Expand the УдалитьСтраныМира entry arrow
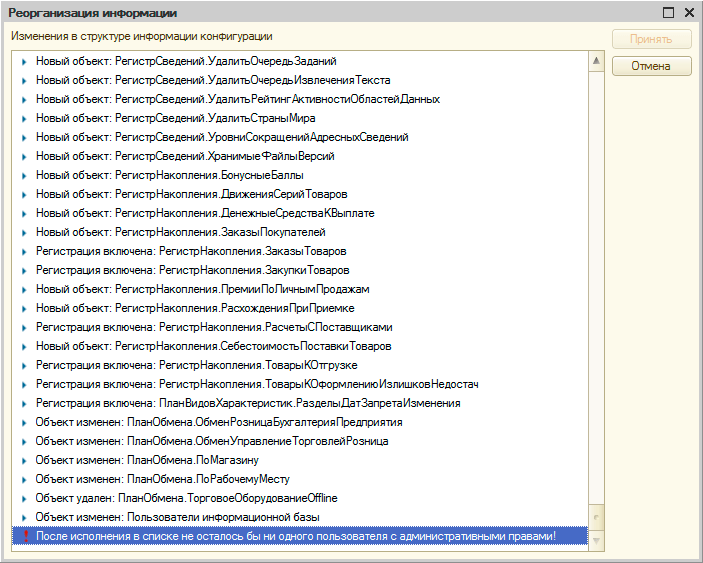 tap(24, 119)
